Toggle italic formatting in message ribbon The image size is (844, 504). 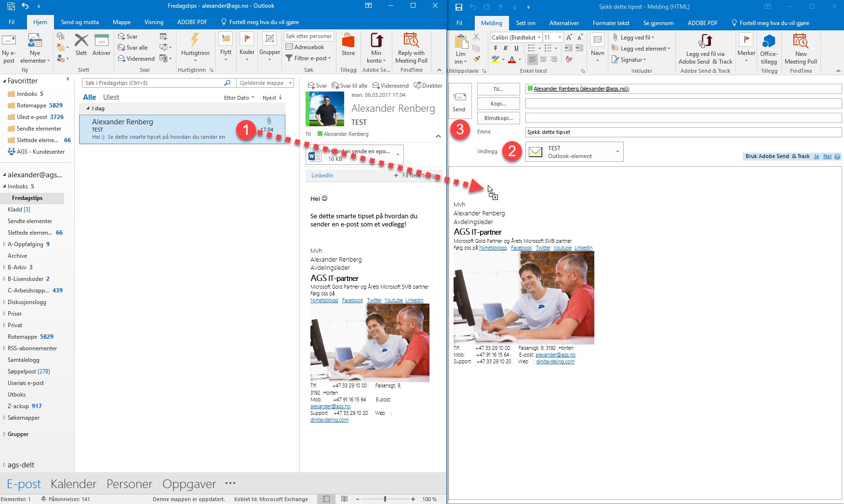506,48
